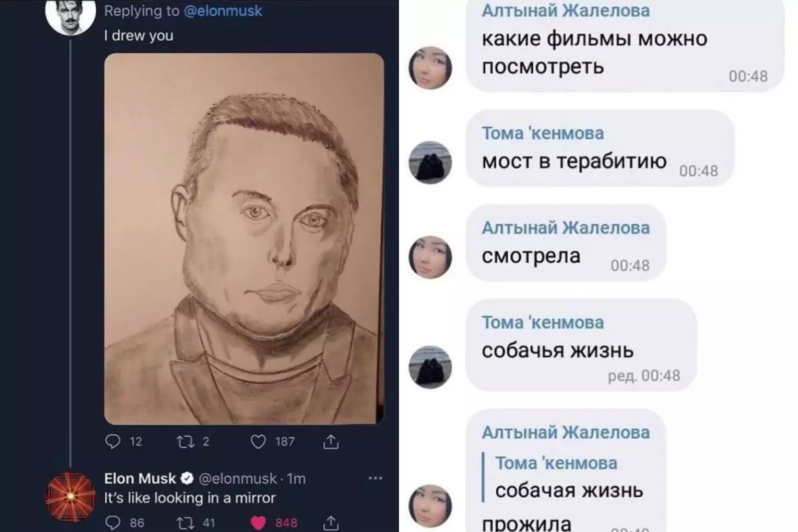Viewport: 798px width, 532px height.
Task: Open the reply icon showing 12 comments
Action: pyautogui.click(x=113, y=441)
